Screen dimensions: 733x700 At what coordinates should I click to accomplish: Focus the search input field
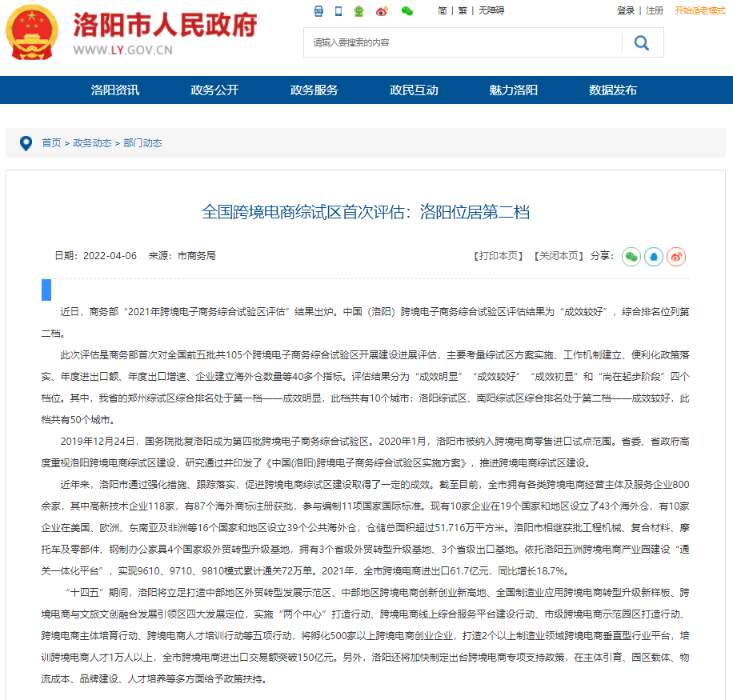click(x=463, y=42)
